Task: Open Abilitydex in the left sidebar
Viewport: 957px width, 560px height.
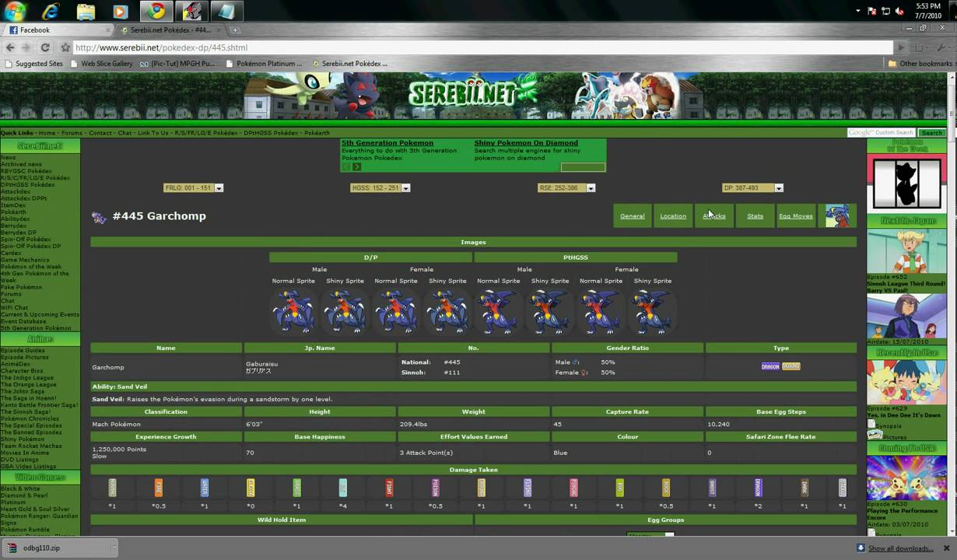Action: pyautogui.click(x=16, y=219)
